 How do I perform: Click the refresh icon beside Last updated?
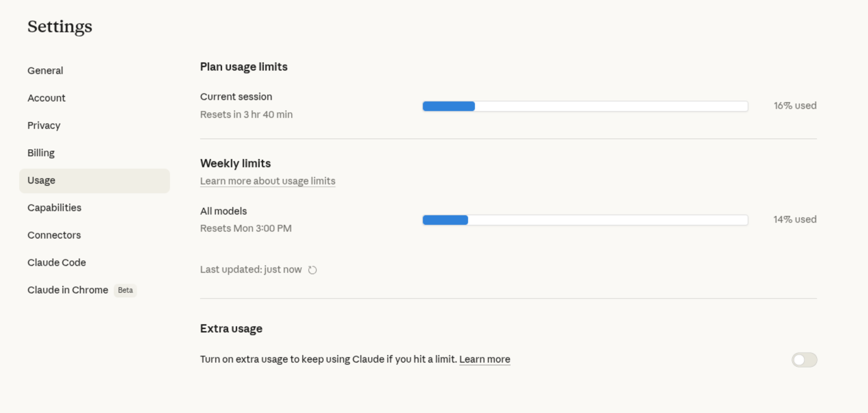pos(312,270)
